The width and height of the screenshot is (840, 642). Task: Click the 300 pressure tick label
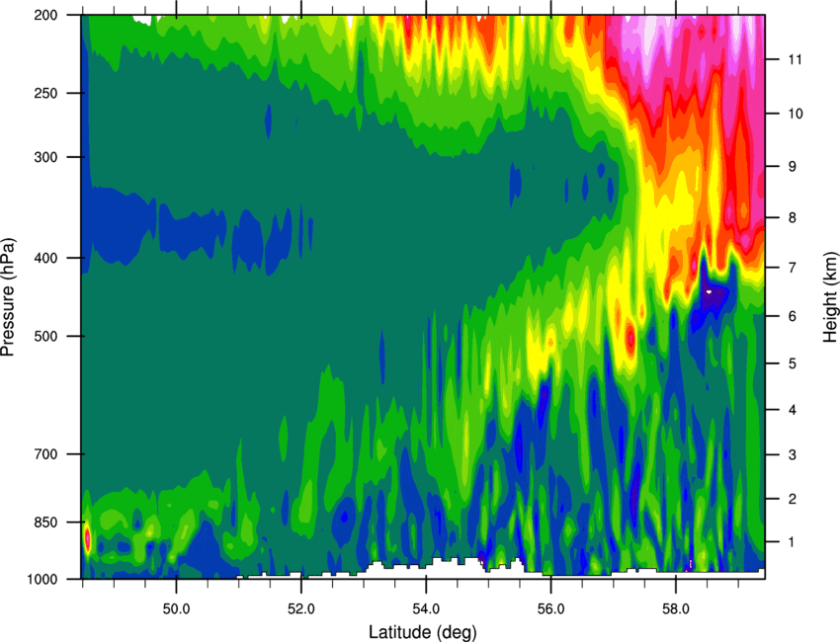click(45, 157)
